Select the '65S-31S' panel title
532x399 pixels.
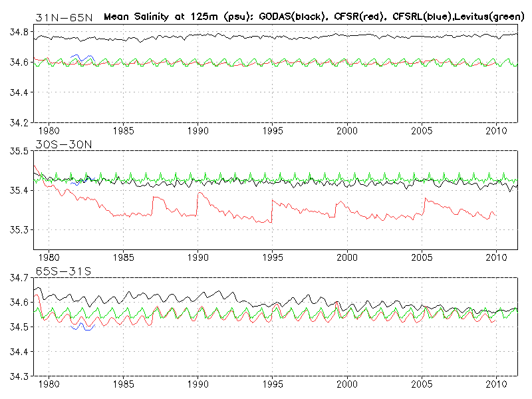coord(64,271)
